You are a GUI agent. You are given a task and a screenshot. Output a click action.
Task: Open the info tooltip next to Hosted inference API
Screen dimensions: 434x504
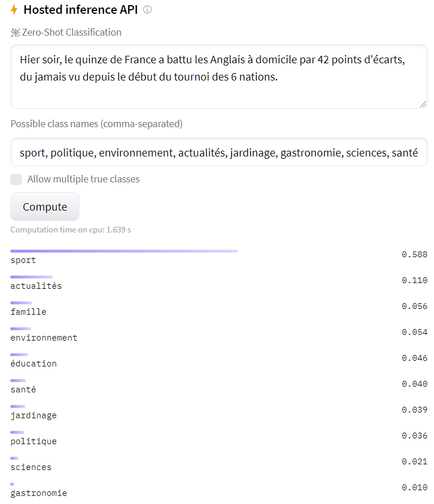[147, 9]
